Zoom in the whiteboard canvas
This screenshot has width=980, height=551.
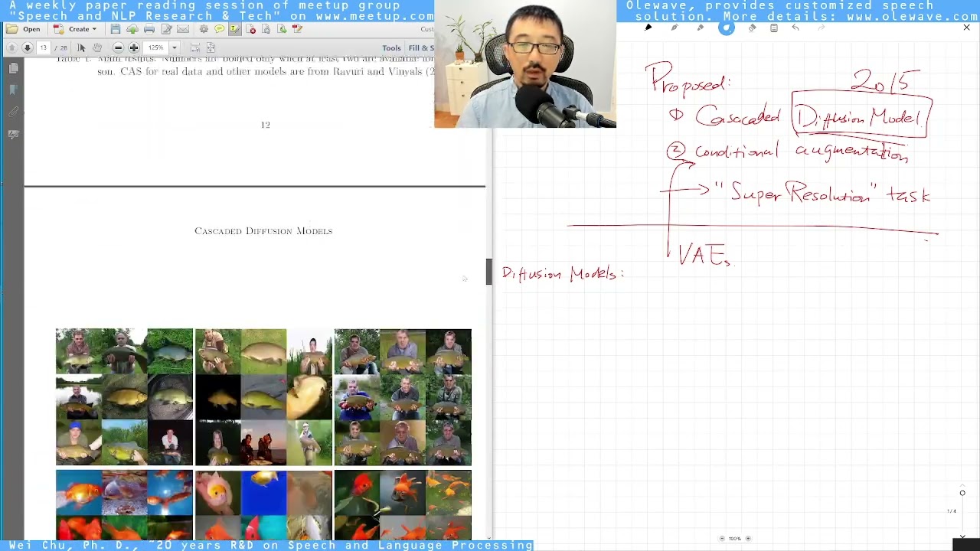click(x=748, y=539)
